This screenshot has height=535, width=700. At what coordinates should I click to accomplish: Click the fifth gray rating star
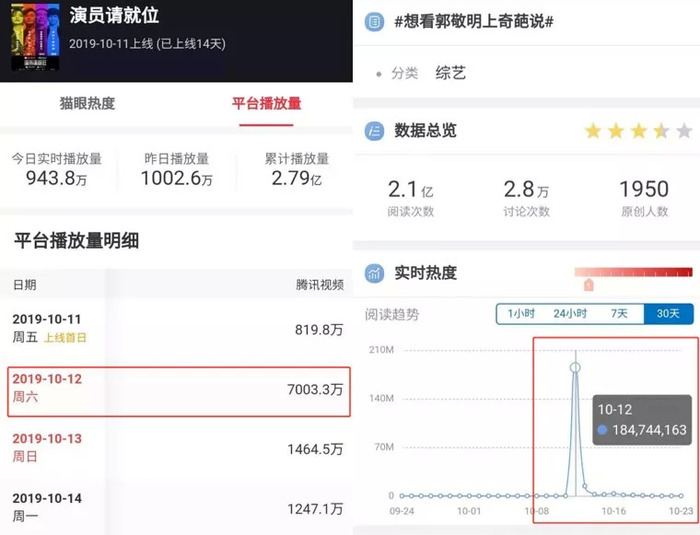coord(684,131)
